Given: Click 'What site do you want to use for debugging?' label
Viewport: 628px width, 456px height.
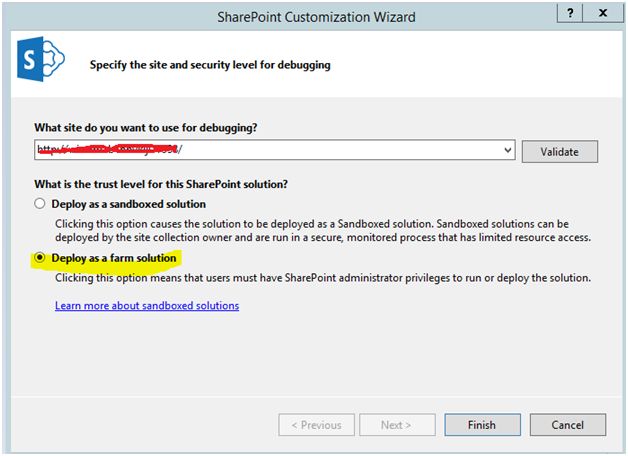Looking at the screenshot, I should (146, 128).
